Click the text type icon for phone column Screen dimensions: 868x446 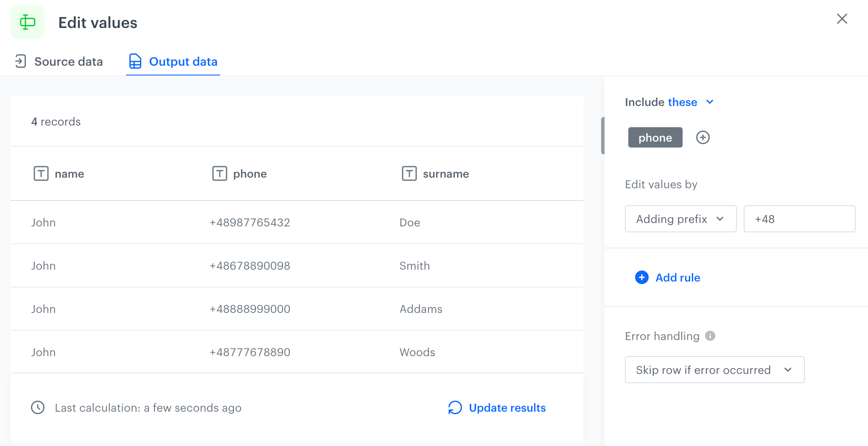tap(219, 173)
